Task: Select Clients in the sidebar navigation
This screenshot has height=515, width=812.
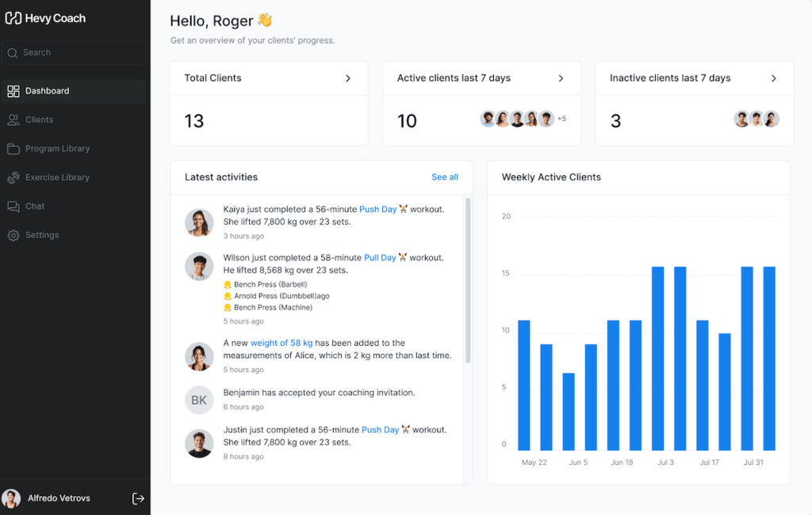Action: (40, 119)
